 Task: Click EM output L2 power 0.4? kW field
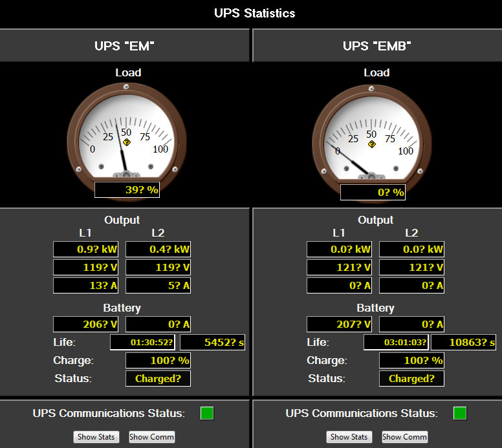point(158,250)
